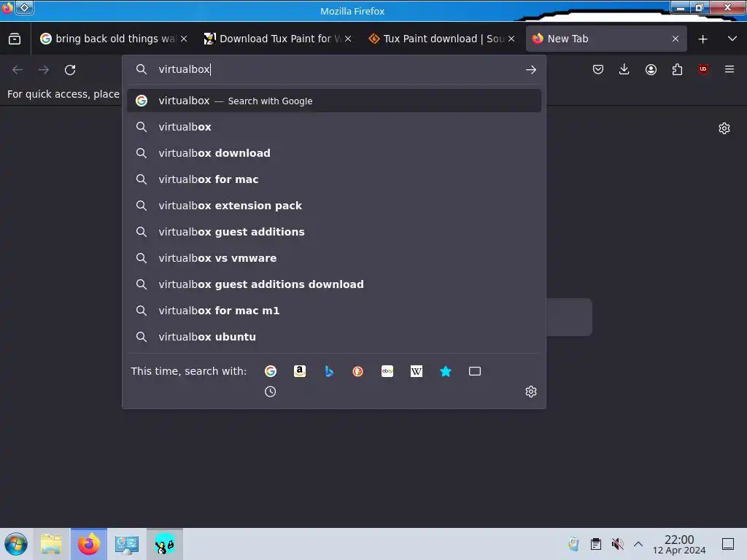Choose 'virtualbox guest additions' suggestion

pyautogui.click(x=334, y=231)
